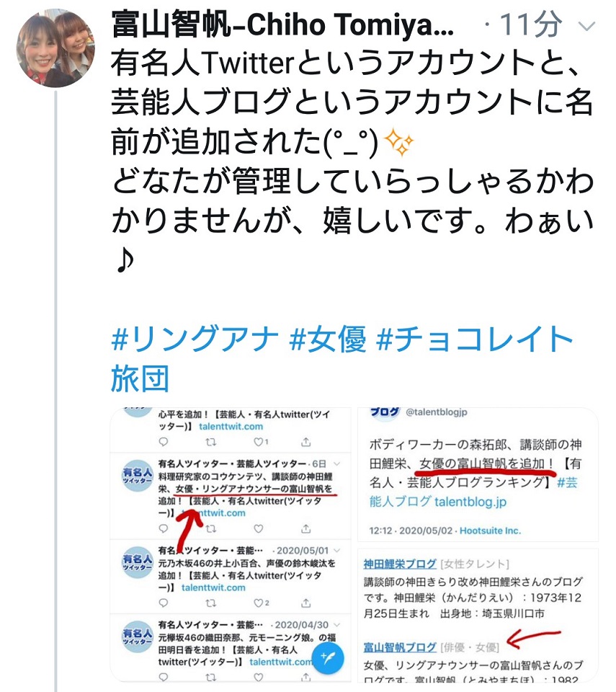Click the 富山智帆ブログ link

[x=400, y=647]
